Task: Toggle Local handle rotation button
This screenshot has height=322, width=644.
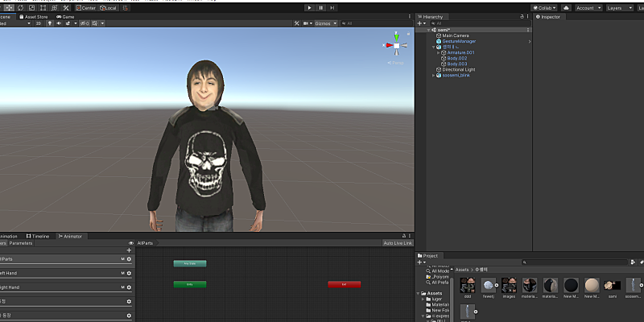Action: (108, 7)
